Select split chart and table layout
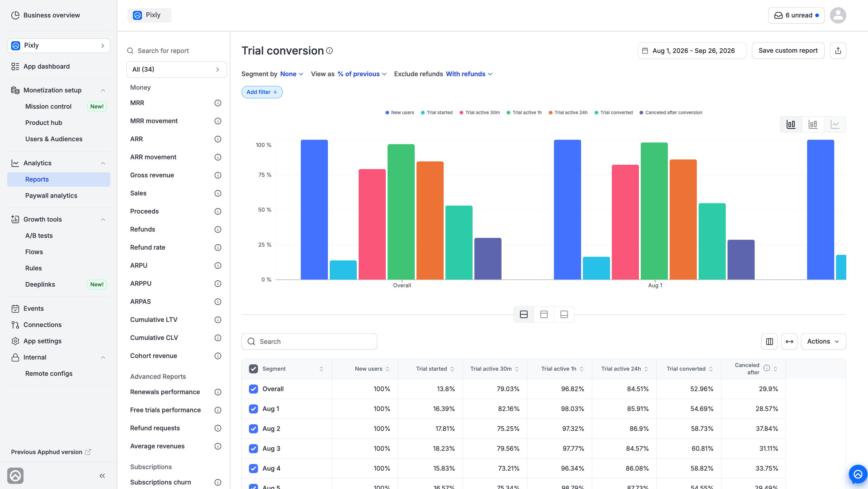 click(524, 314)
